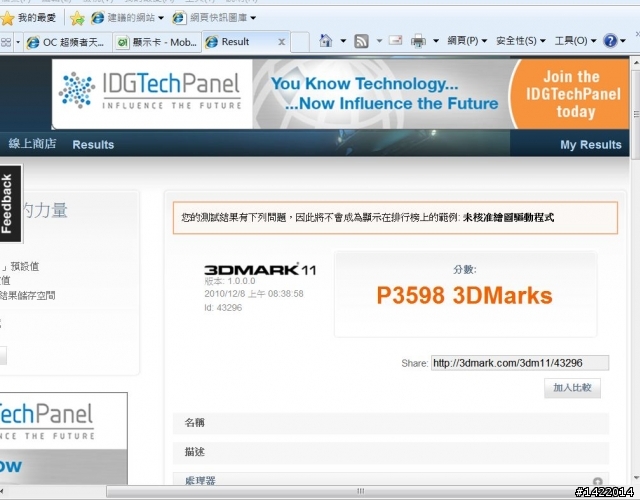Expand the Home button dropdown arrow
The height and width of the screenshot is (500, 640).
[343, 41]
